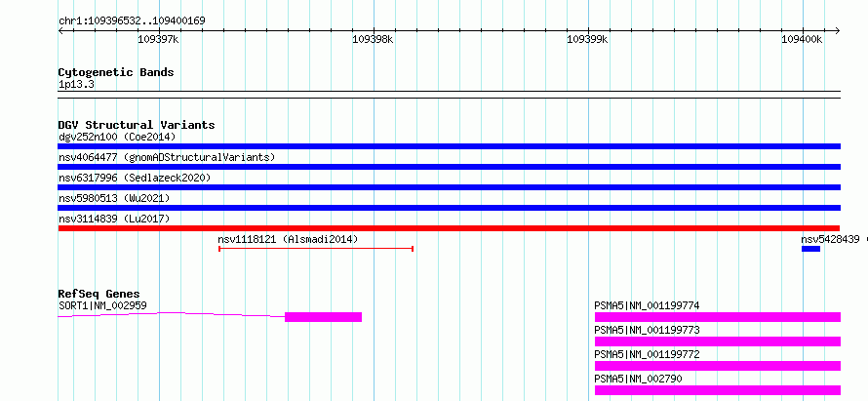The height and width of the screenshot is (401, 868).
Task: Click the PSMA5 NM_001199772 gene bar
Action: click(718, 366)
